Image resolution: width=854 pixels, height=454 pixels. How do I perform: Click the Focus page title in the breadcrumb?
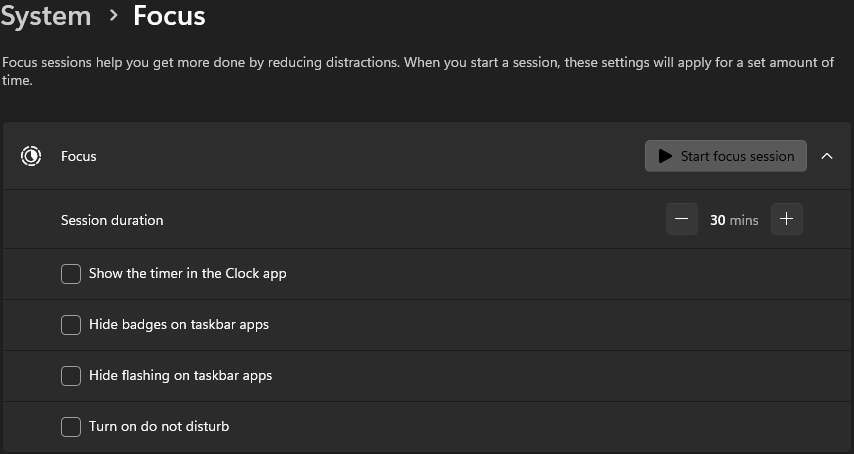[x=169, y=16]
